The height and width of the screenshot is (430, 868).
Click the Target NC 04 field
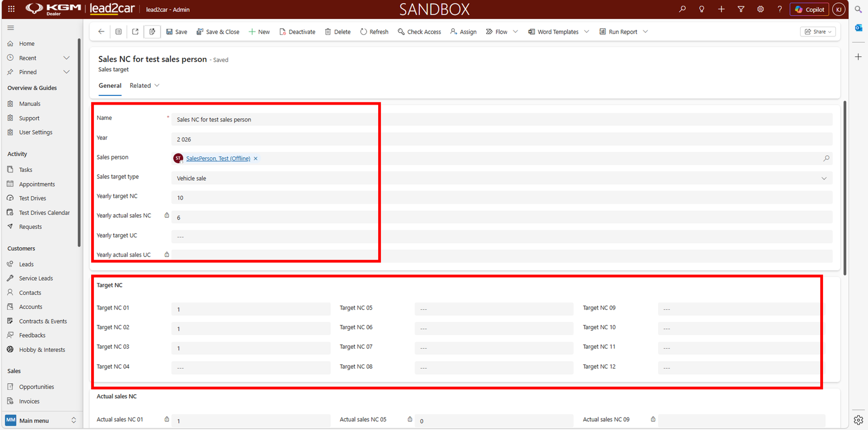pos(251,368)
